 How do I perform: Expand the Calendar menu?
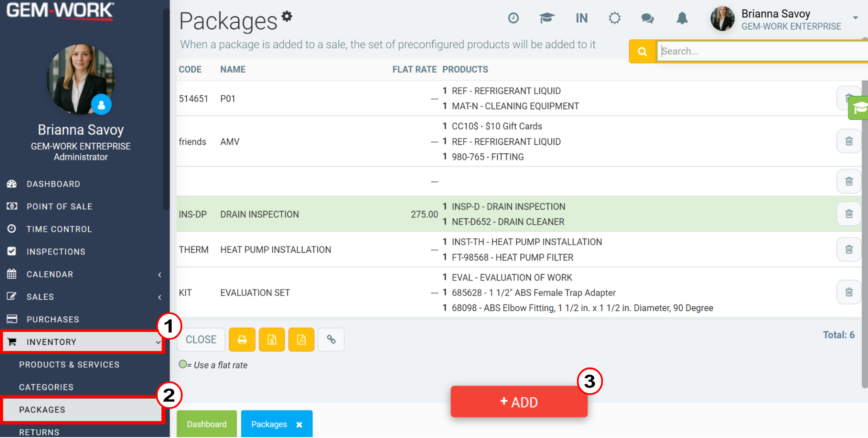(x=84, y=274)
